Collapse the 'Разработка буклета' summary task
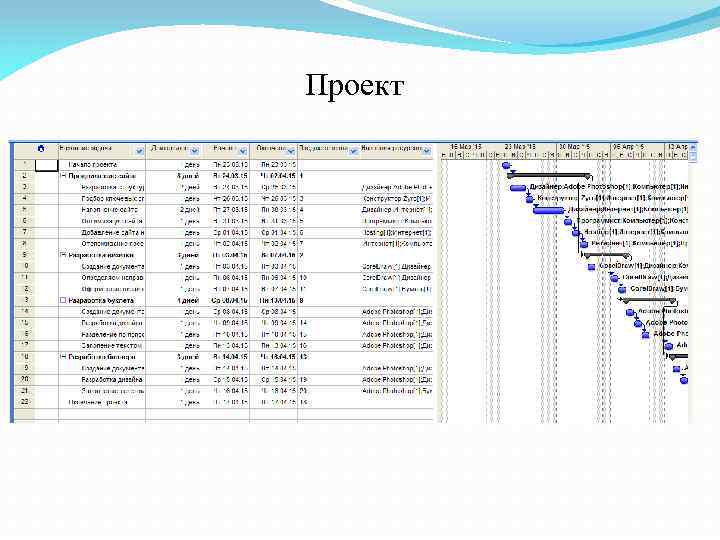This screenshot has height=540, width=720. click(x=63, y=300)
